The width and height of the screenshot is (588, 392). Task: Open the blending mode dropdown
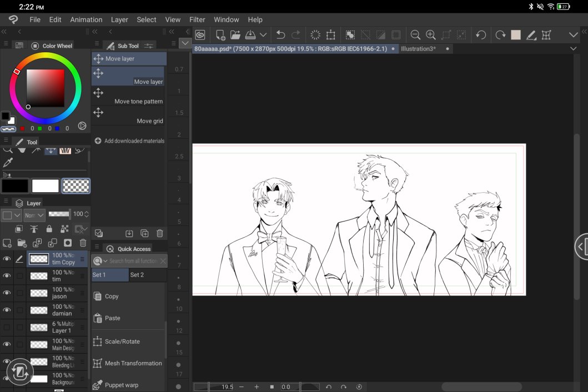[34, 215]
